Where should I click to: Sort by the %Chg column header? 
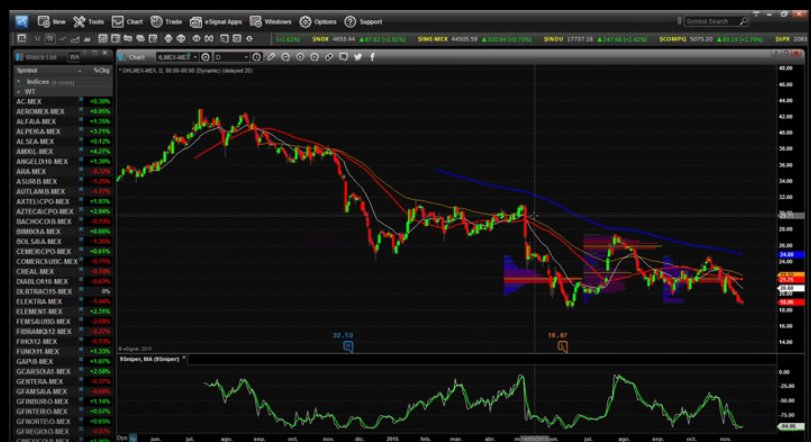point(101,70)
